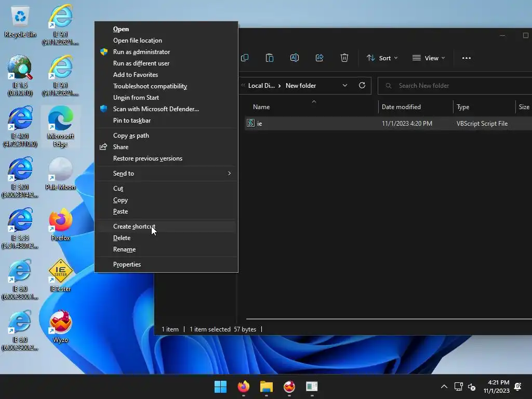
Task: Select Troubleshoot compatibility
Action: 166,86
